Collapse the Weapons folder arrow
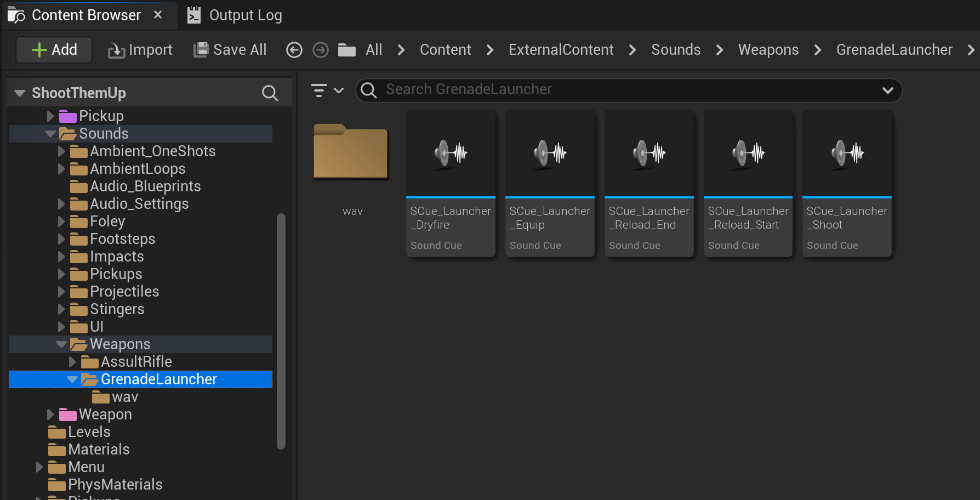Viewport: 980px width, 500px height. point(61,344)
